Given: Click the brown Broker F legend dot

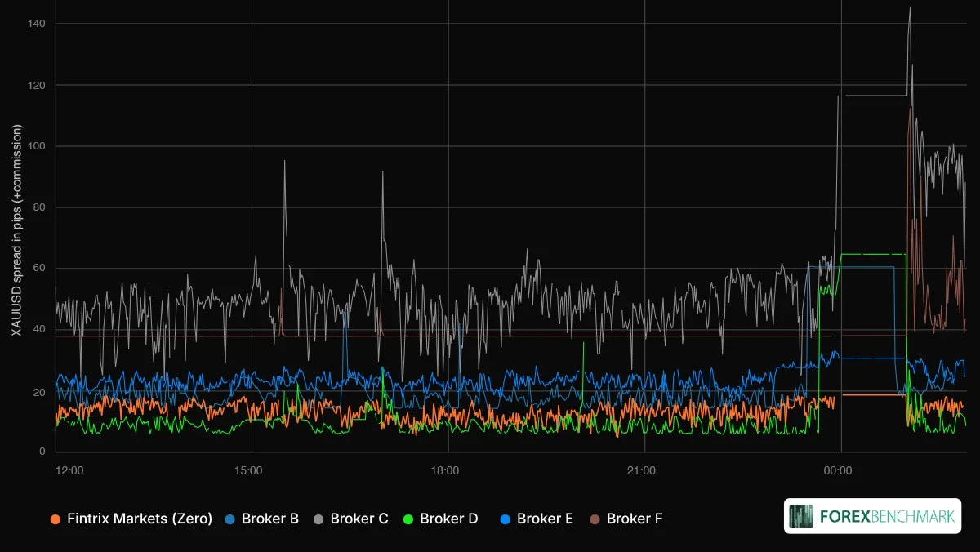Looking at the screenshot, I should (x=595, y=519).
